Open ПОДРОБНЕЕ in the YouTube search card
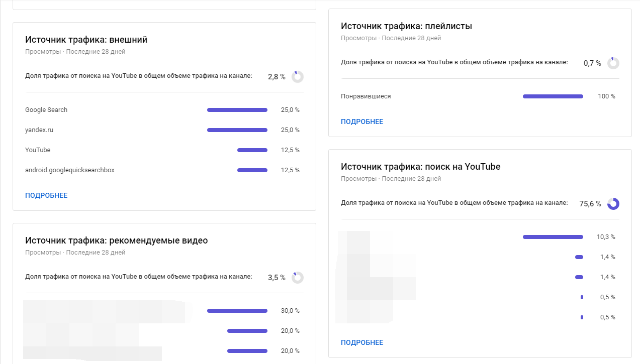Viewport: 640px width, 364px height. pos(362,342)
